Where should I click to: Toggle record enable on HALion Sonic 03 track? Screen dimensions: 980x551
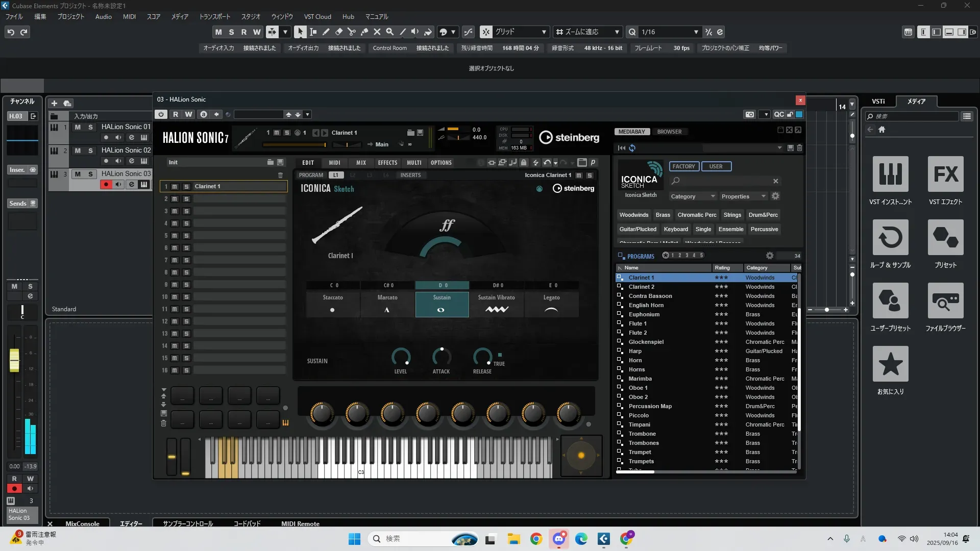[x=106, y=185]
